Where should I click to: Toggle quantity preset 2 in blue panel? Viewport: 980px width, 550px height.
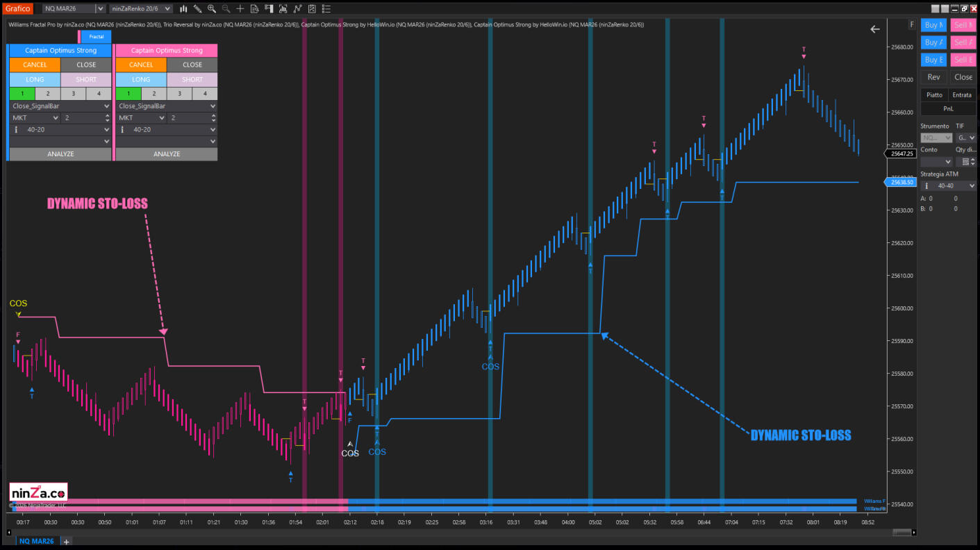coord(47,94)
